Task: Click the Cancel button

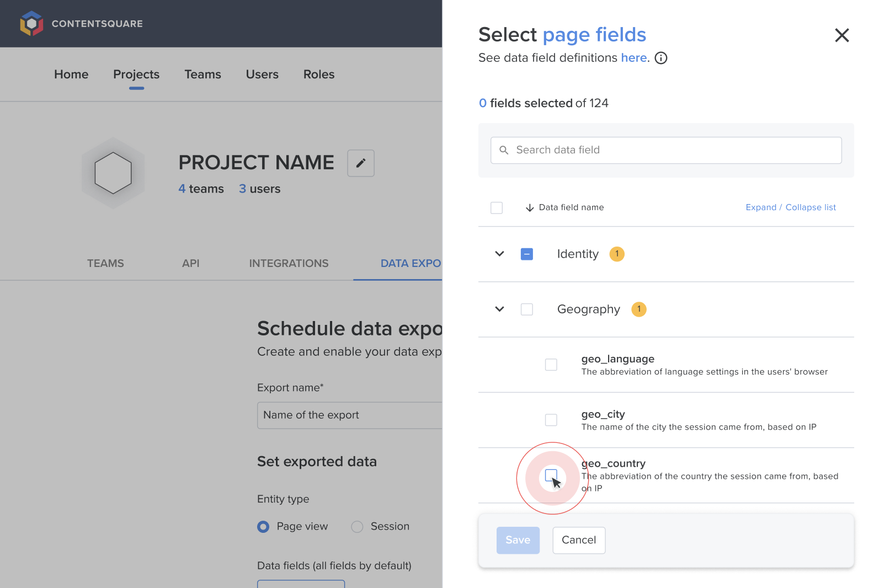Action: click(x=579, y=540)
